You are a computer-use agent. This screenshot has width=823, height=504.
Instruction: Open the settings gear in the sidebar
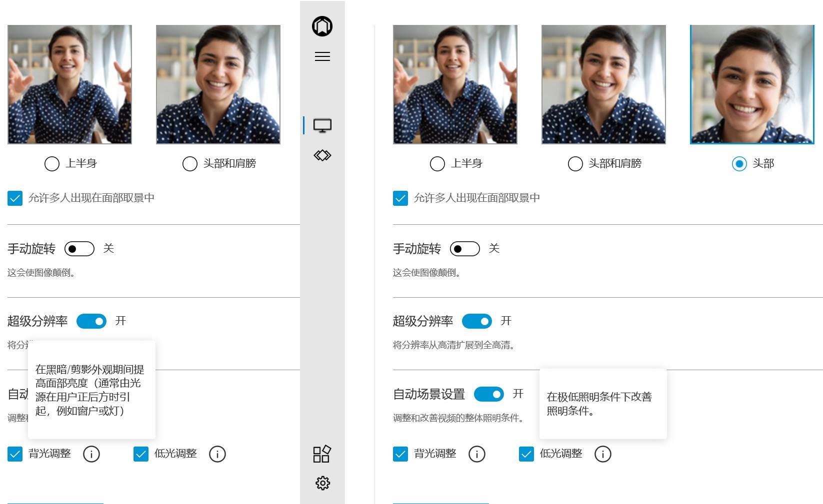[322, 483]
